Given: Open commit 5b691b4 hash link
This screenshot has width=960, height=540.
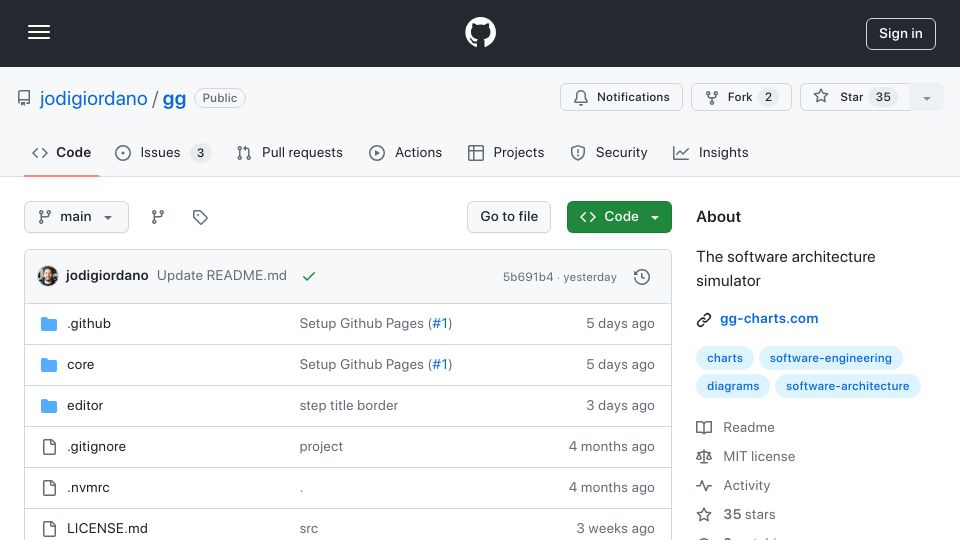Looking at the screenshot, I should tap(528, 277).
